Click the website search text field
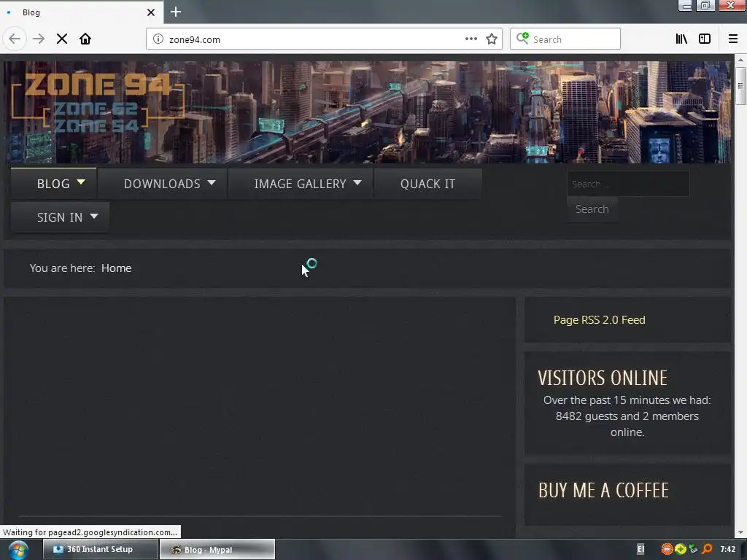This screenshot has height=560, width=747. [x=628, y=184]
